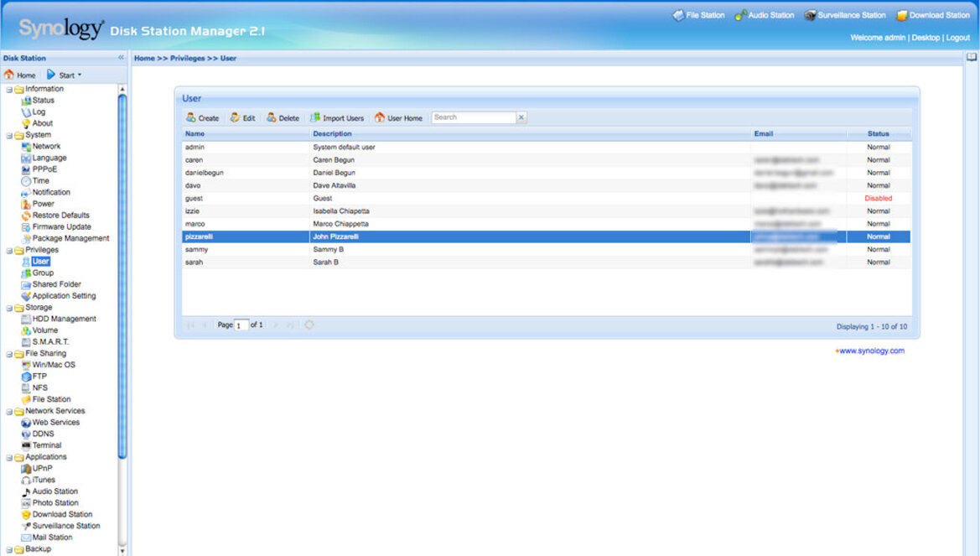980x556 pixels.
Task: Go to Privileges in breadcrumb
Action: coord(188,58)
